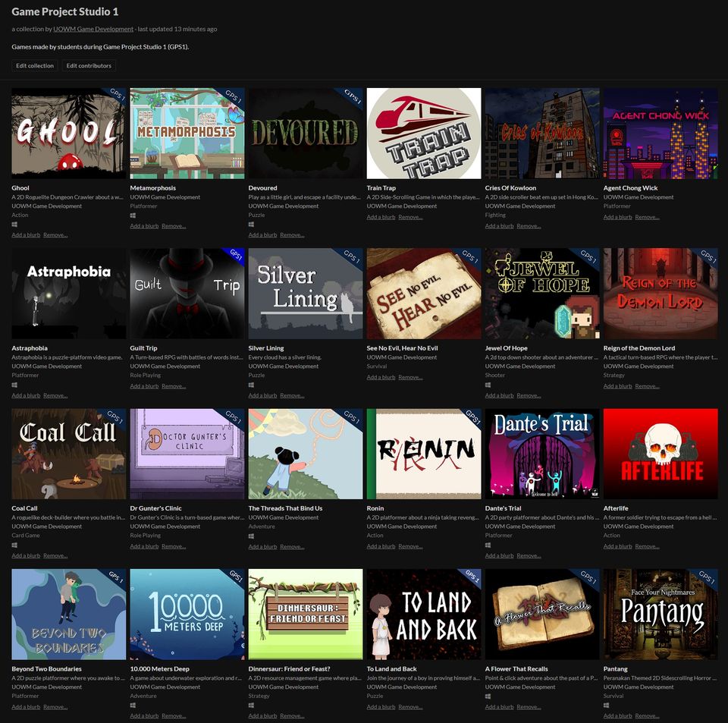The image size is (728, 723).
Task: Click the Windows platform icon under Devoured
Action: click(x=251, y=225)
